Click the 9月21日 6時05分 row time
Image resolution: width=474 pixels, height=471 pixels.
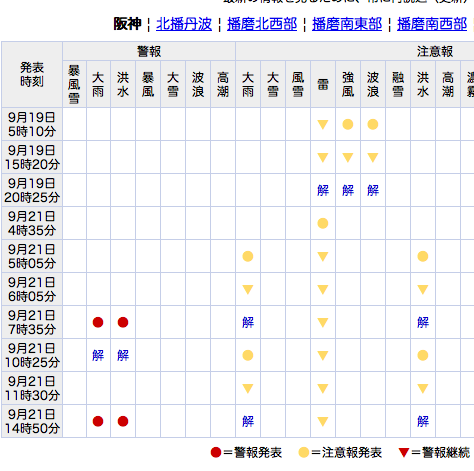(x=32, y=289)
